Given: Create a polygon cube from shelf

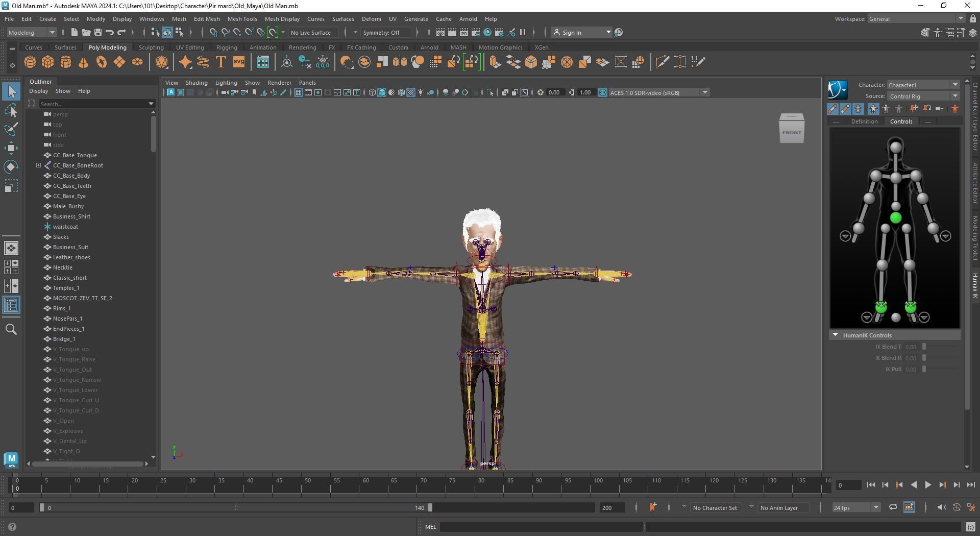Looking at the screenshot, I should tap(48, 62).
